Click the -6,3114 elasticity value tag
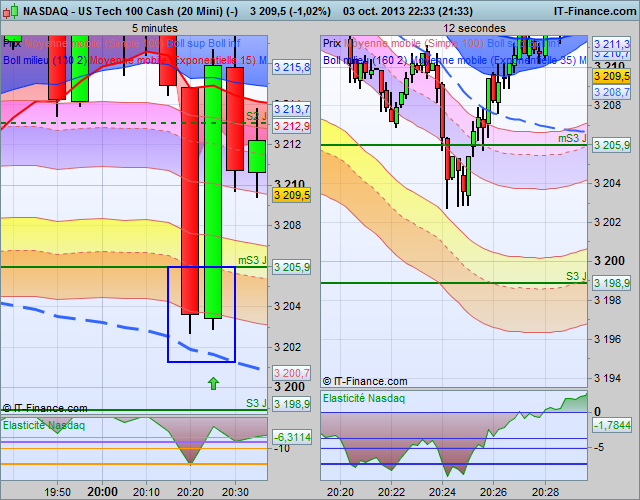This screenshot has width=640, height=500. (x=291, y=437)
